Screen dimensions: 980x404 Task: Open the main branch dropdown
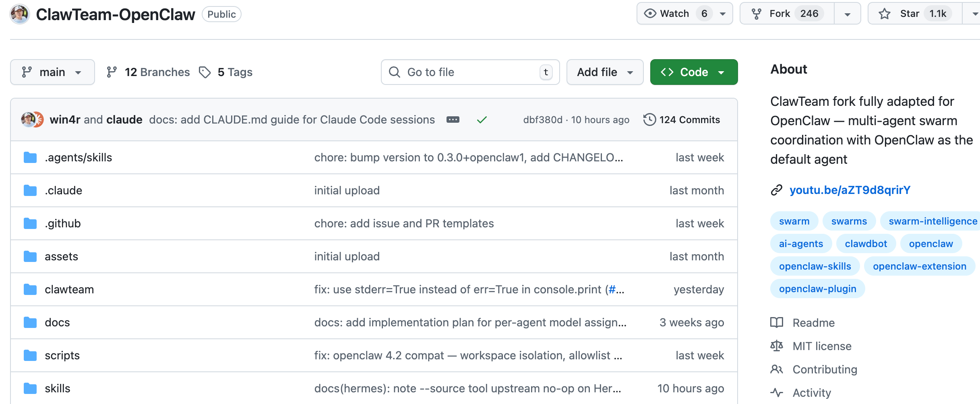[52, 72]
